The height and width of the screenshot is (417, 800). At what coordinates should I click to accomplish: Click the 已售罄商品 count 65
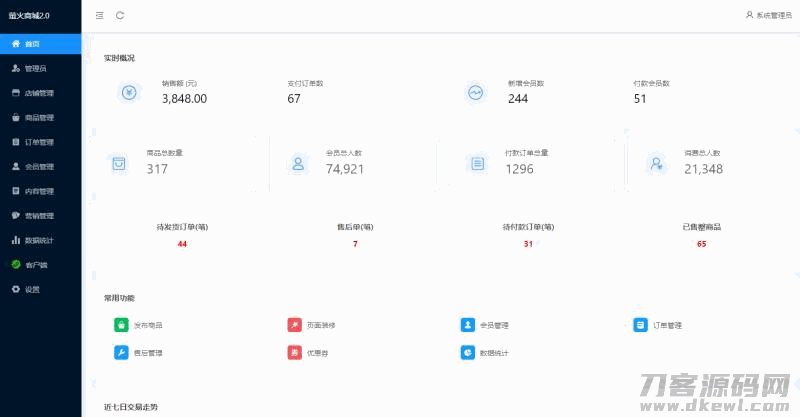[701, 244]
